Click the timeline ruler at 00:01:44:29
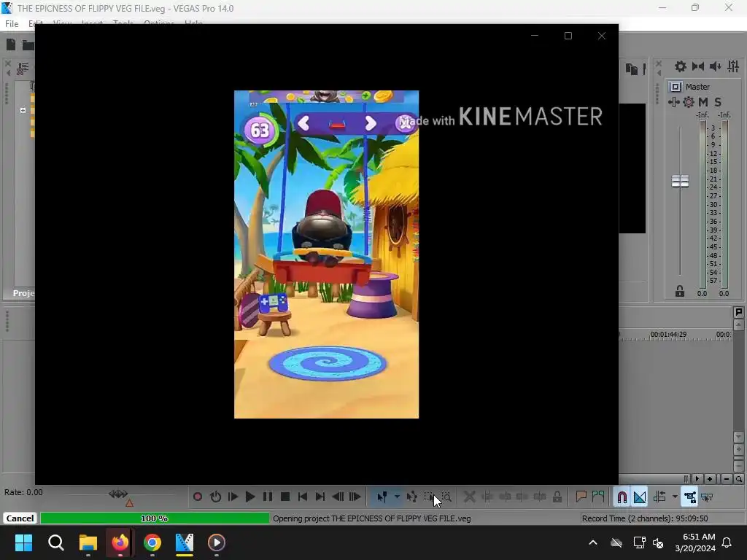The width and height of the screenshot is (747, 560). coord(668,334)
